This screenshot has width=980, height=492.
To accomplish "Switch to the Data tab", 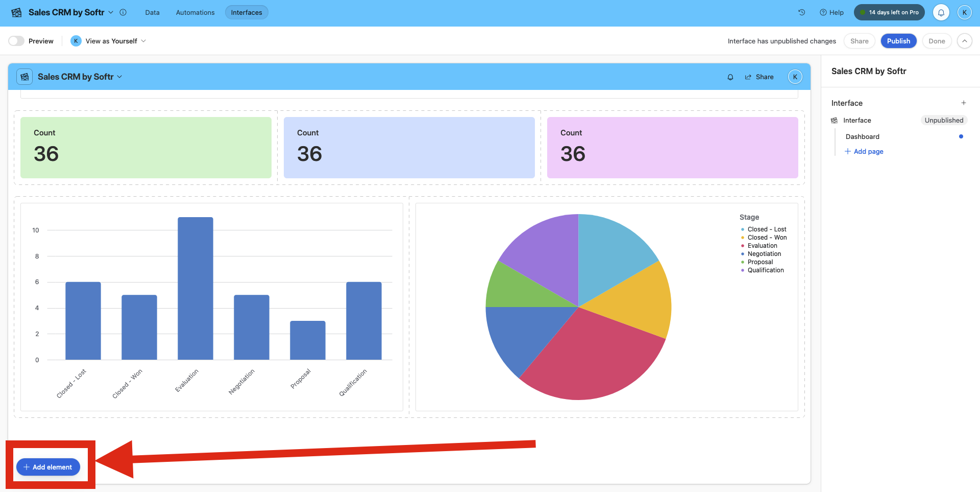I will [152, 12].
